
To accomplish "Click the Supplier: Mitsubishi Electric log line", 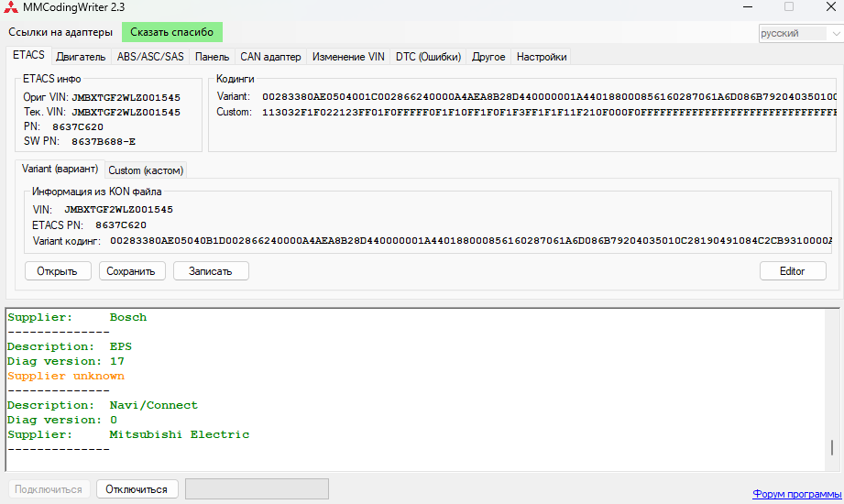I will pos(128,434).
